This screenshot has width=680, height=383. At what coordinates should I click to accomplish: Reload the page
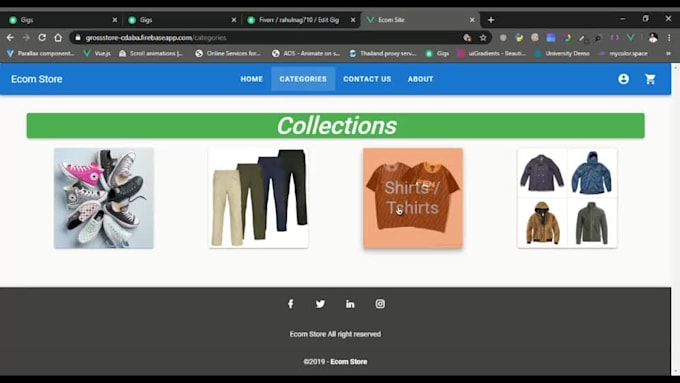coord(42,38)
